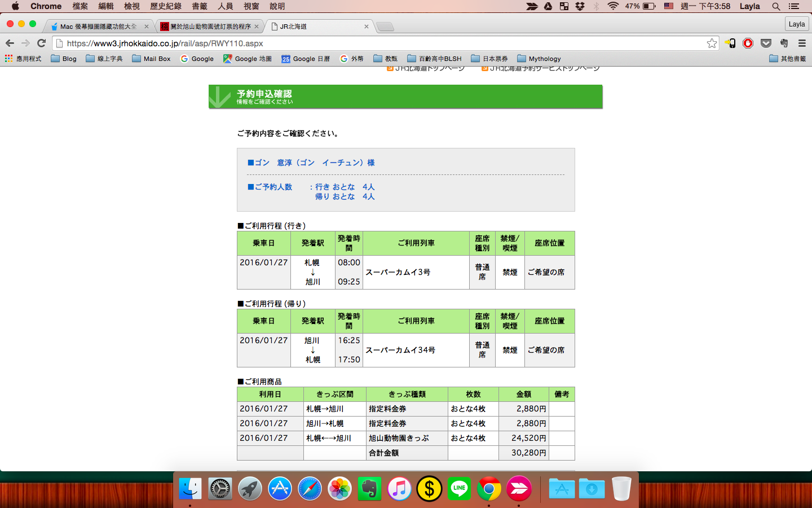Open LINE from the Dock
The image size is (812, 508).
click(459, 489)
